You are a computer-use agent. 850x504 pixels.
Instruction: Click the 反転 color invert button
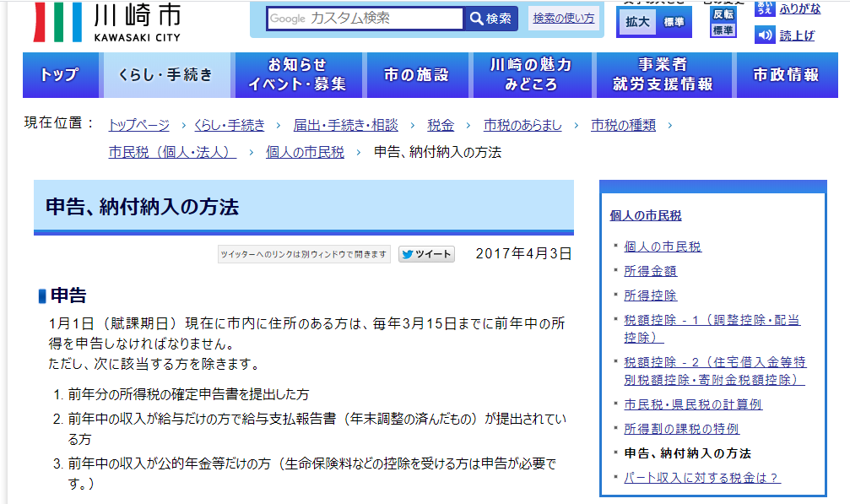pyautogui.click(x=723, y=14)
